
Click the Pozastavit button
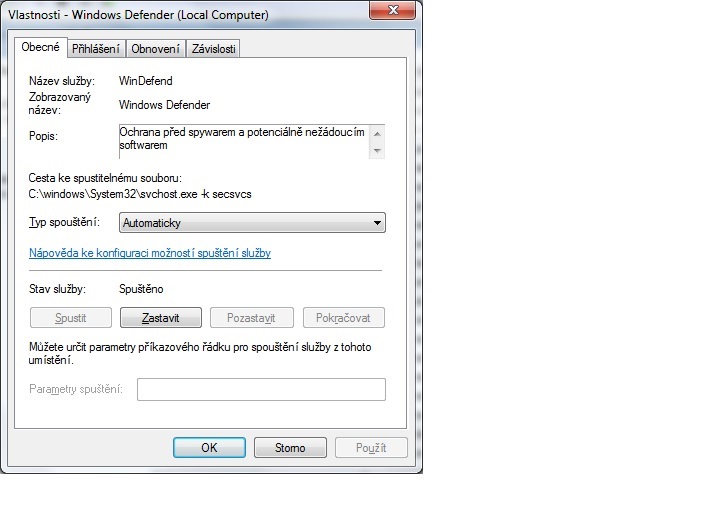251,318
